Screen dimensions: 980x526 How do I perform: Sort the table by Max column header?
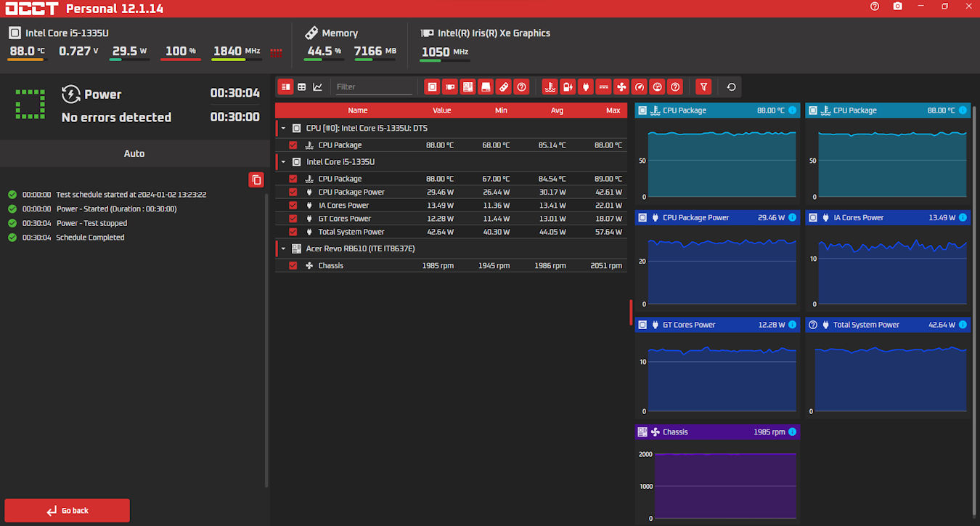click(x=613, y=110)
